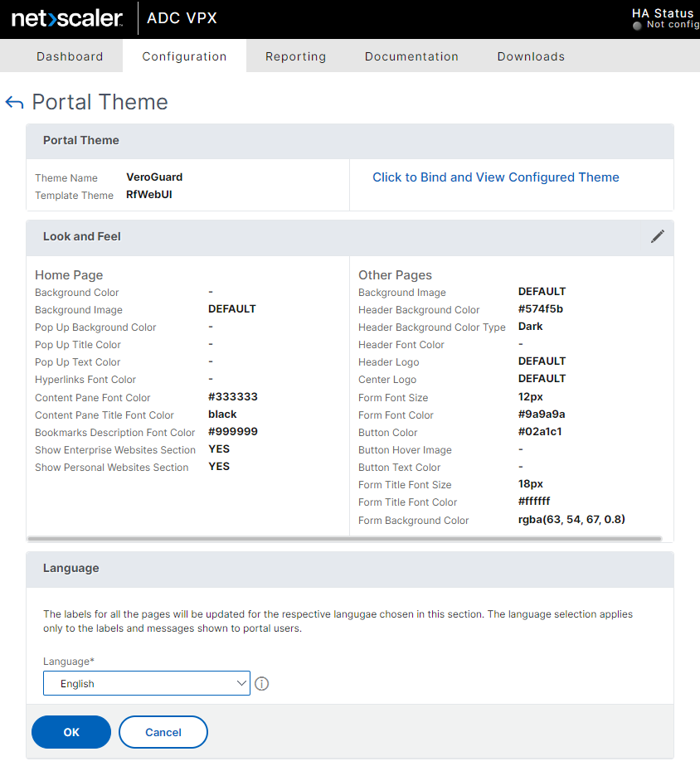700x771 pixels.
Task: Click the back arrow beside Portal Theme
Action: pos(14,102)
